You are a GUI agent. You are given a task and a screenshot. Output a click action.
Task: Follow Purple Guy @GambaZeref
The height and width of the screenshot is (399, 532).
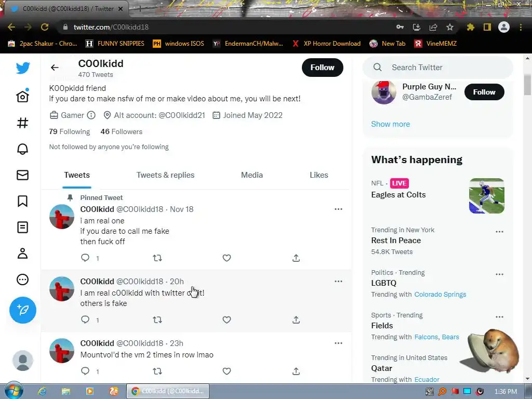pyautogui.click(x=484, y=92)
